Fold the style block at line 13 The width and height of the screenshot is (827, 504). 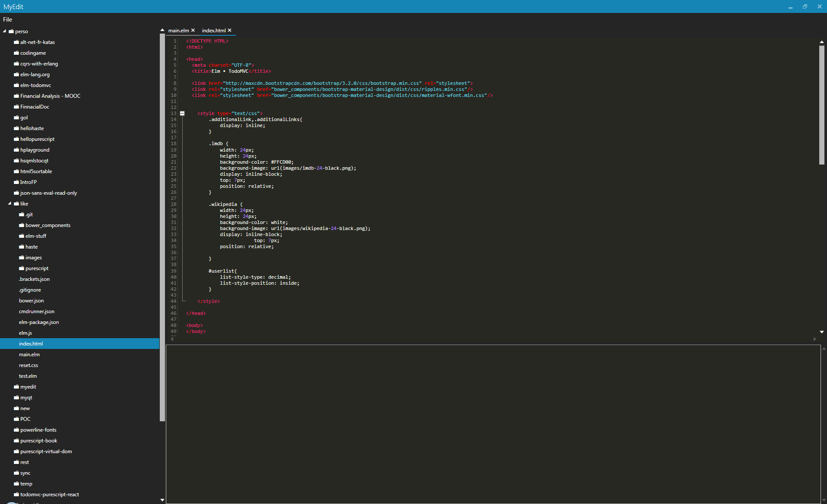[182, 113]
